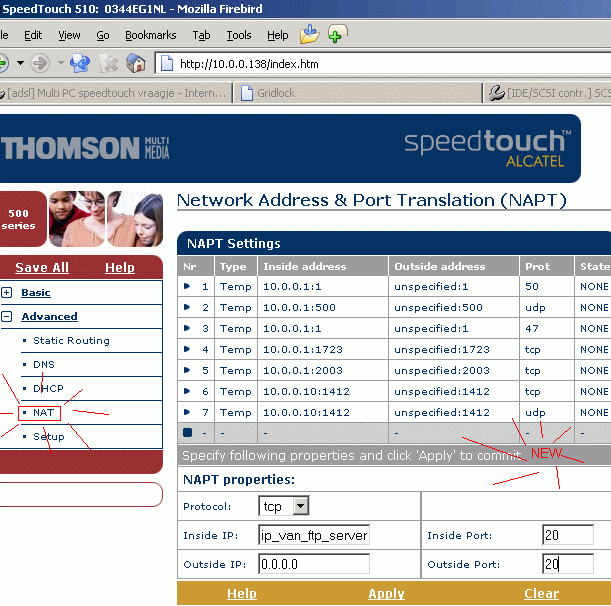Switch to the adsl Multi PC speedtouch tab
This screenshot has height=606, width=611.
[x=116, y=93]
